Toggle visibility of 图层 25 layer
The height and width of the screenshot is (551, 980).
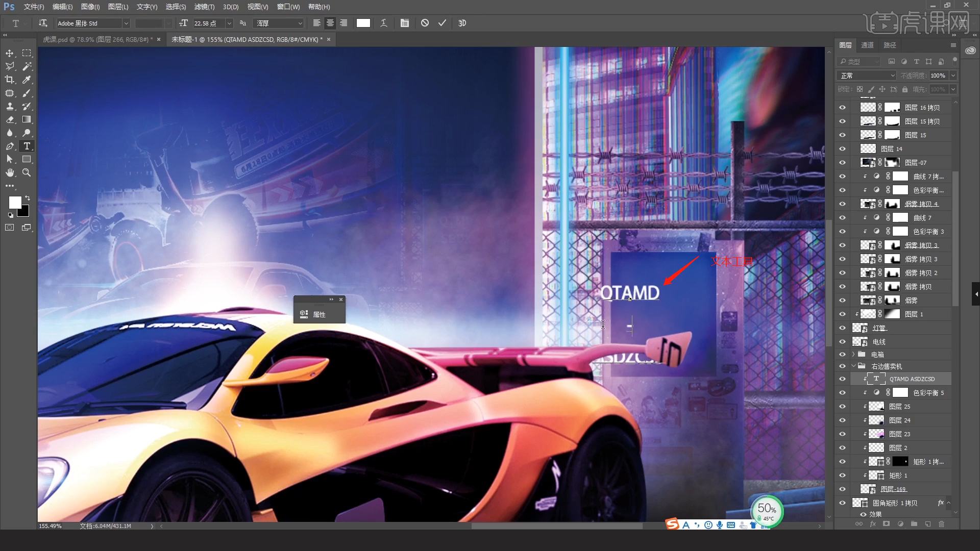[842, 407]
